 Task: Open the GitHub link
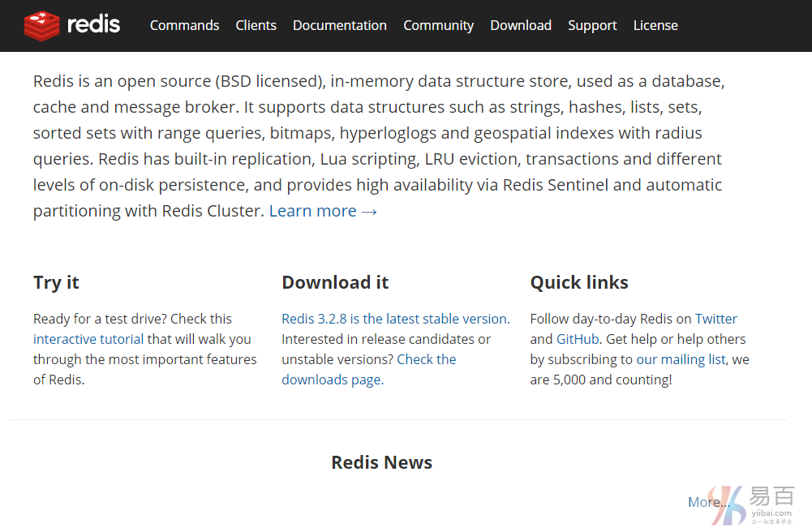(x=577, y=339)
